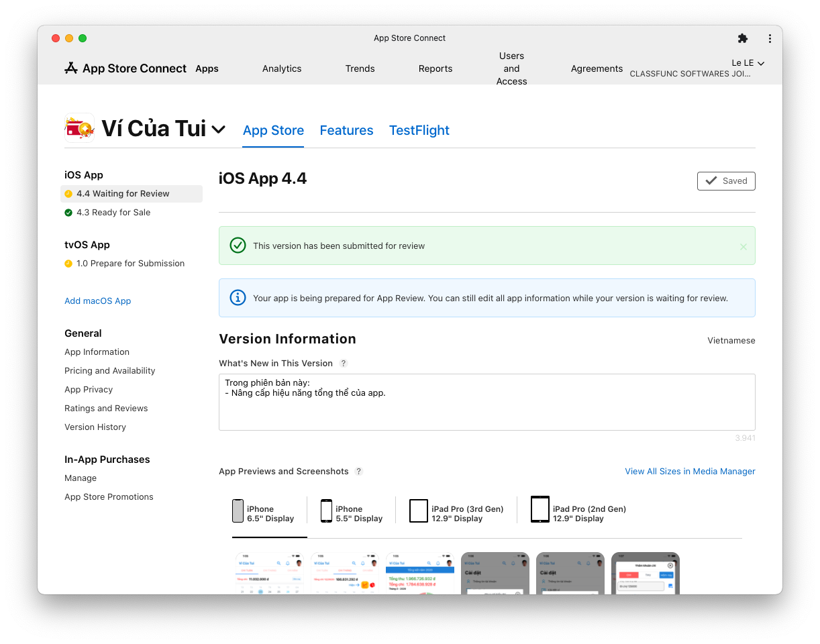Switch to the TestFlight tab
This screenshot has width=820, height=644.
(x=419, y=131)
